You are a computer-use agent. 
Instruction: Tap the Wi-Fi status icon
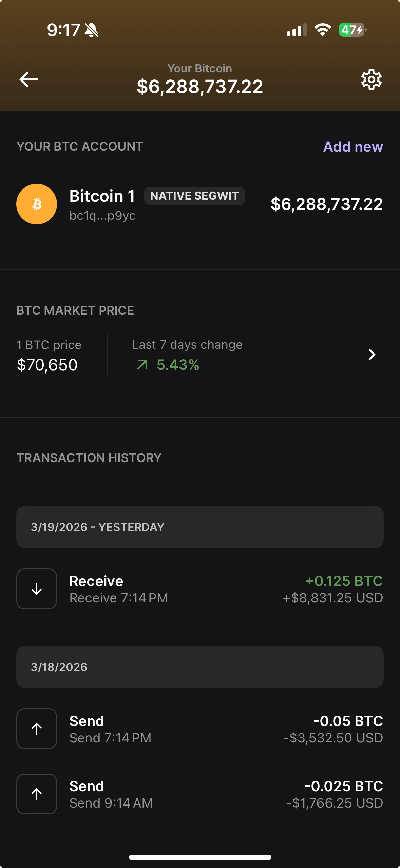pyautogui.click(x=322, y=30)
